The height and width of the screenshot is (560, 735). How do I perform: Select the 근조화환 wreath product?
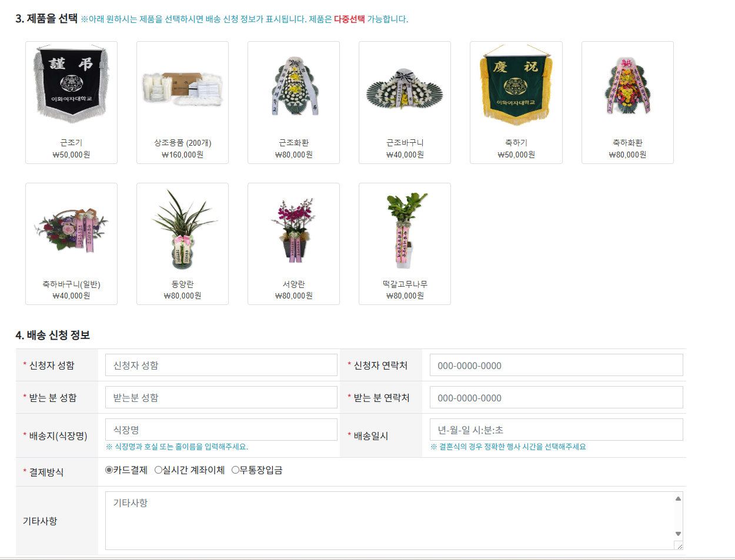point(293,102)
